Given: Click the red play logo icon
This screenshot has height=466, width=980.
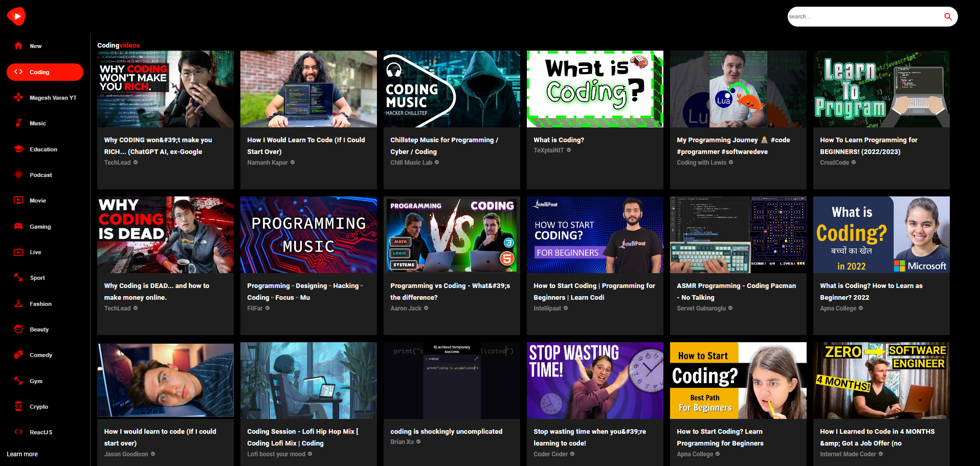Looking at the screenshot, I should point(16,16).
